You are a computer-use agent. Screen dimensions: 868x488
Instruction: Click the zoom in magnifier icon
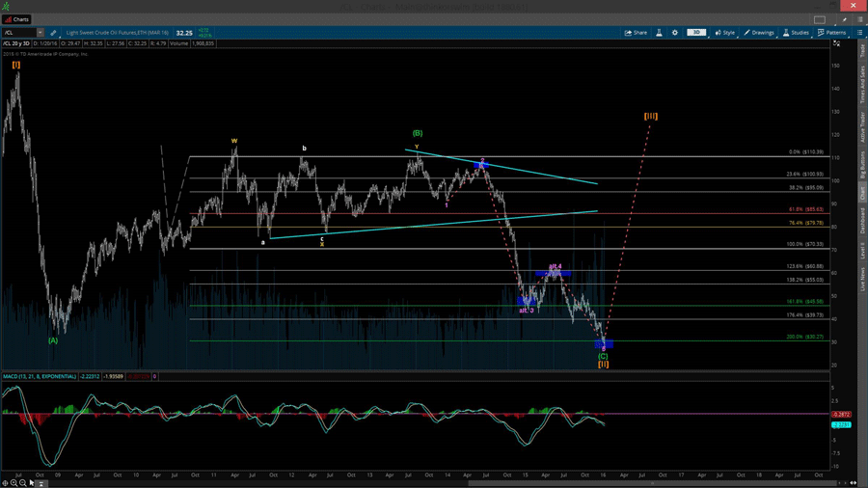tap(14, 483)
